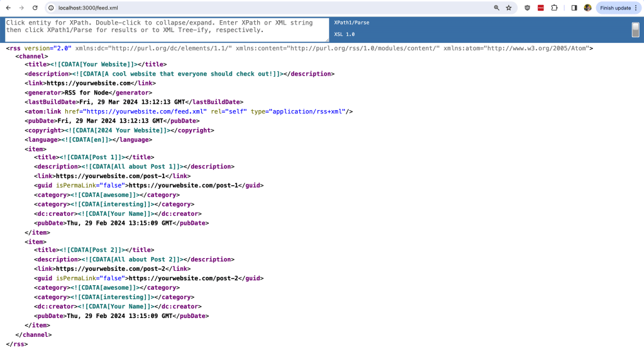Select the link https://yourwebsite.com node
Image resolution: width=644 pixels, height=357 pixels.
coord(91,83)
